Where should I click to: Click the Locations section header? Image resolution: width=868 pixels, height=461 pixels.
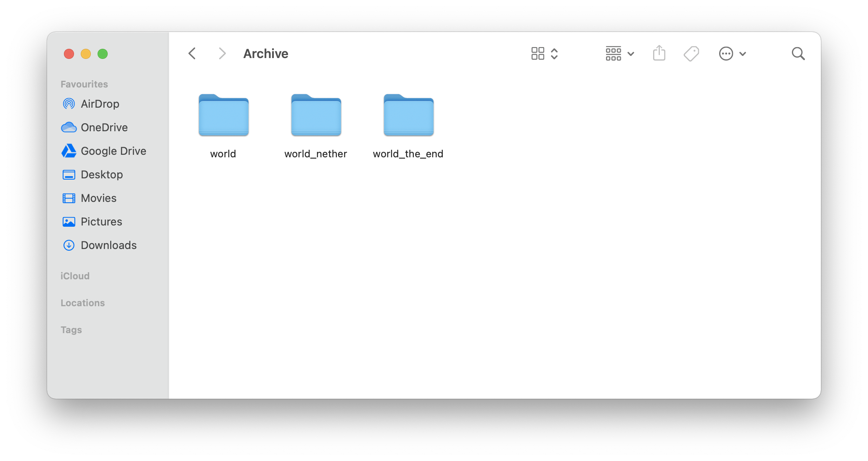click(83, 302)
